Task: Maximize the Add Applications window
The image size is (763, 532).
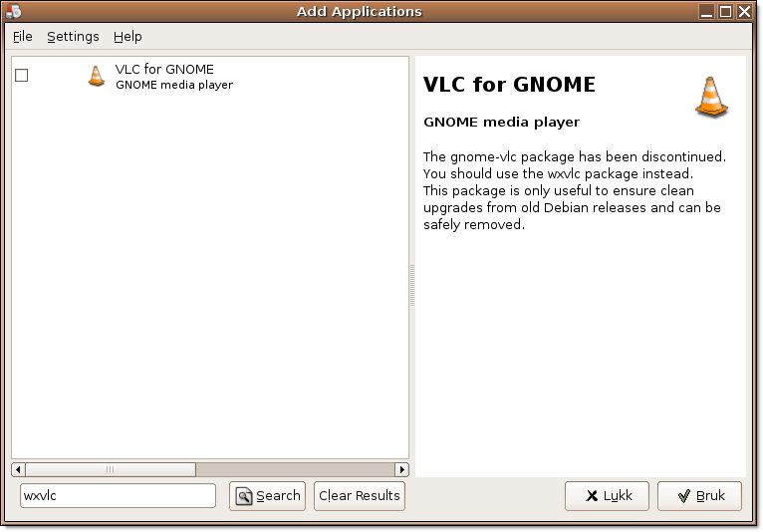Action: coord(725,11)
